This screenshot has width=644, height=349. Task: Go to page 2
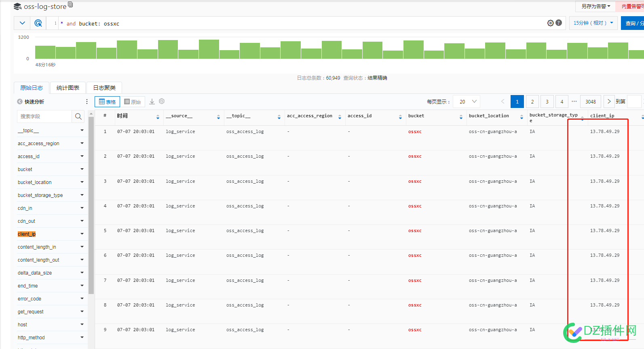[x=532, y=102]
